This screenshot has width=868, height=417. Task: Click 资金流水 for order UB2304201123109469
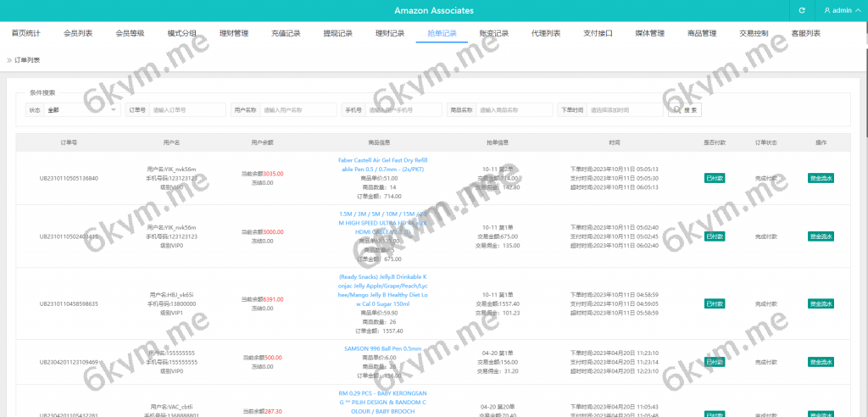click(x=821, y=362)
